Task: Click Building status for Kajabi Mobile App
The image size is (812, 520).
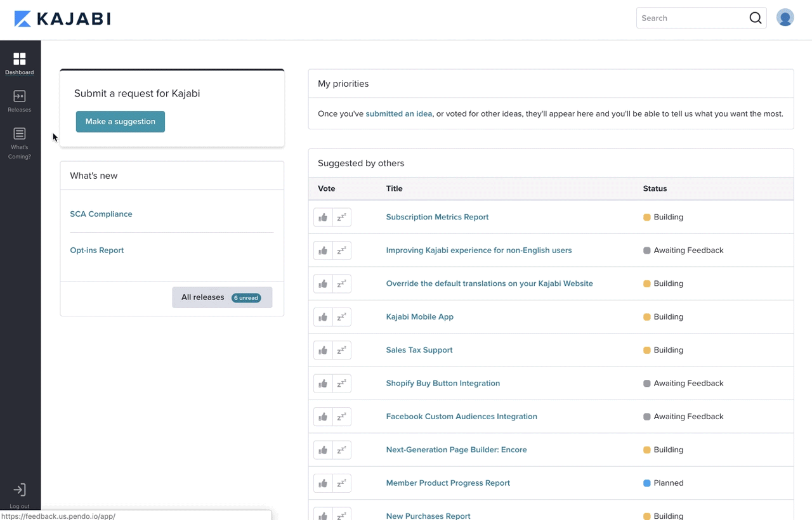Action: pyautogui.click(x=664, y=317)
